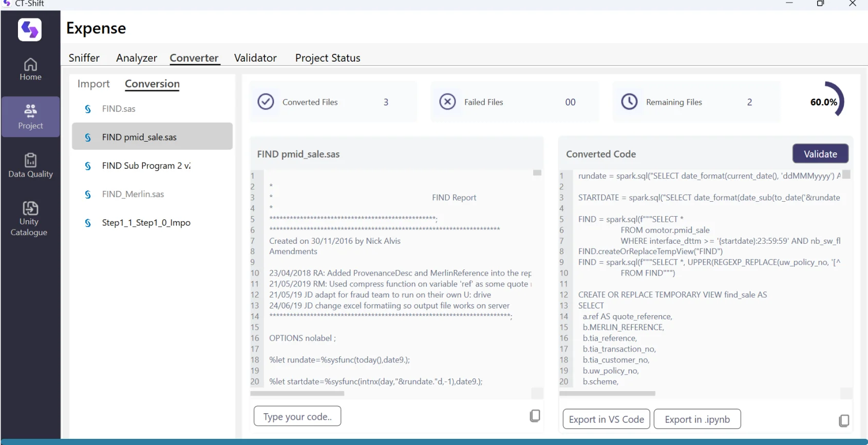Click the SAS icon beside FIND_Merlin.sas
868x445 pixels.
(x=88, y=195)
